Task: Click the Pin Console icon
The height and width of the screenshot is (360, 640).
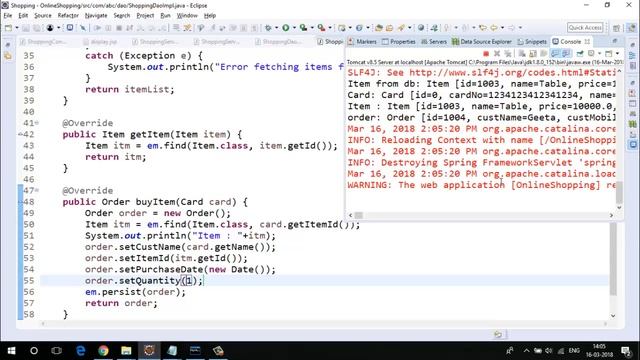Action: (580, 53)
